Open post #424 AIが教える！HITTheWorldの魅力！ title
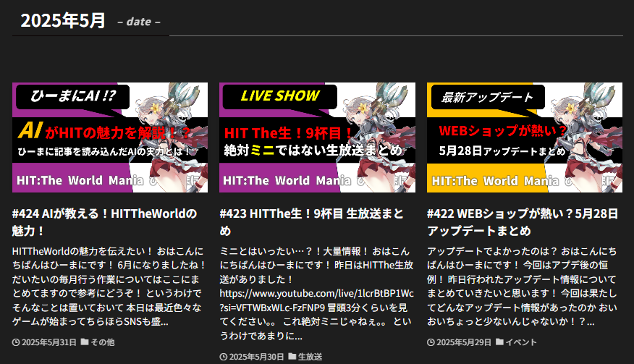Screen dimensions: 634x364 (104, 222)
